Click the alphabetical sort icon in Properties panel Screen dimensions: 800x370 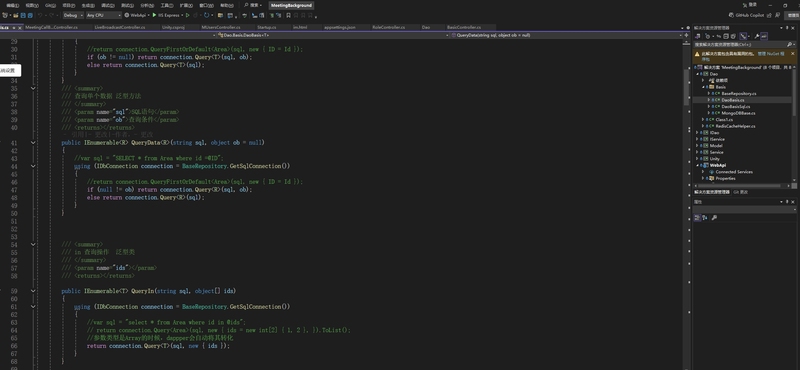705,217
